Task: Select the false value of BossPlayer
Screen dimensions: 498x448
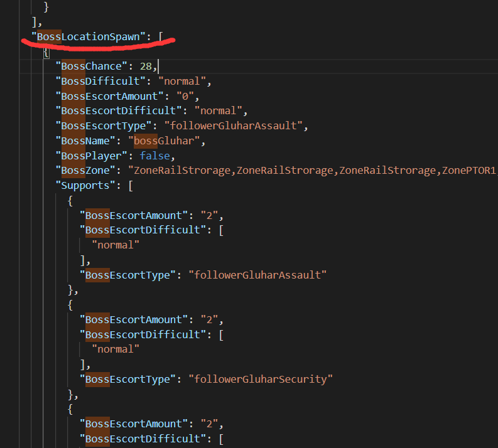Action: (155, 156)
